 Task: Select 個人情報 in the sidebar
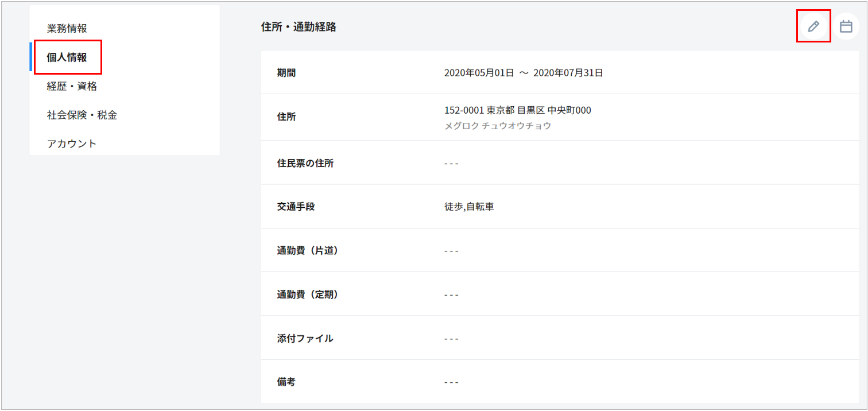click(x=67, y=57)
